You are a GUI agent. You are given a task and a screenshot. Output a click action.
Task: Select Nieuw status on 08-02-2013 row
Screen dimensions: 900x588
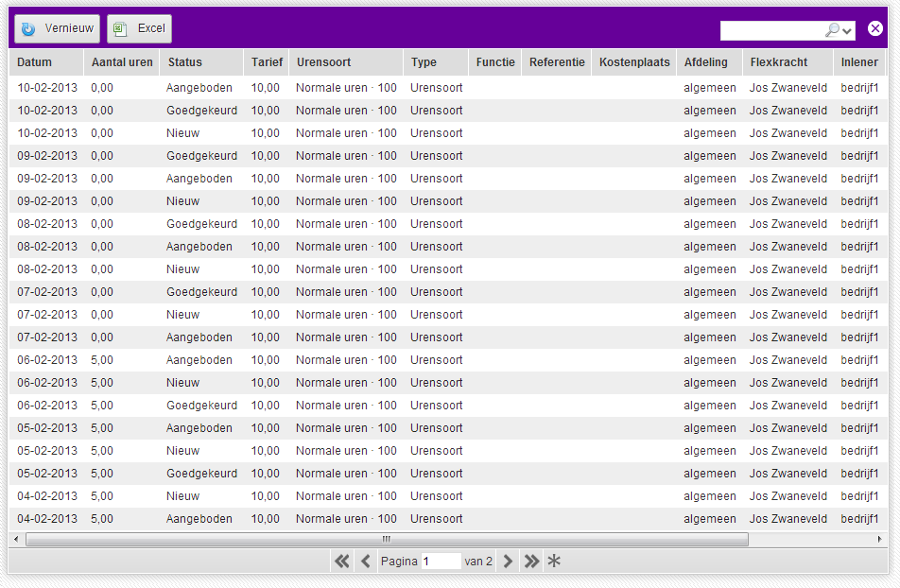[x=182, y=269]
